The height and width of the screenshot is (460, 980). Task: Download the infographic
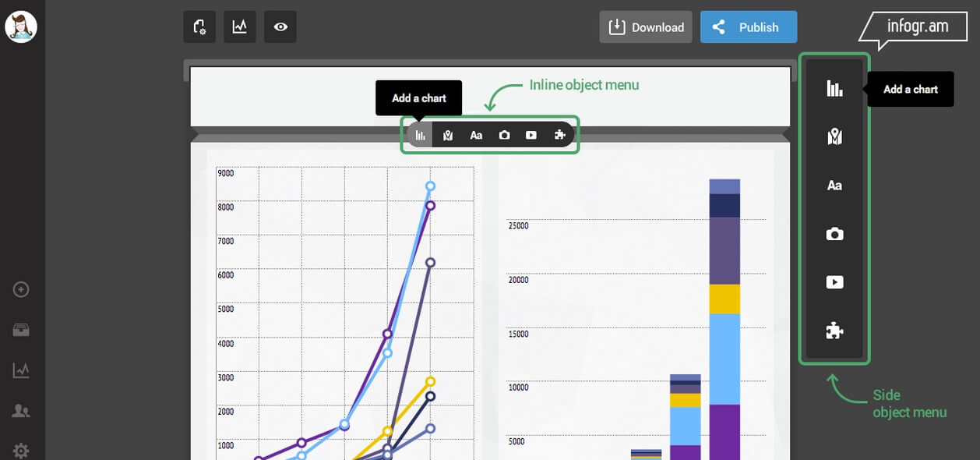(x=646, y=27)
